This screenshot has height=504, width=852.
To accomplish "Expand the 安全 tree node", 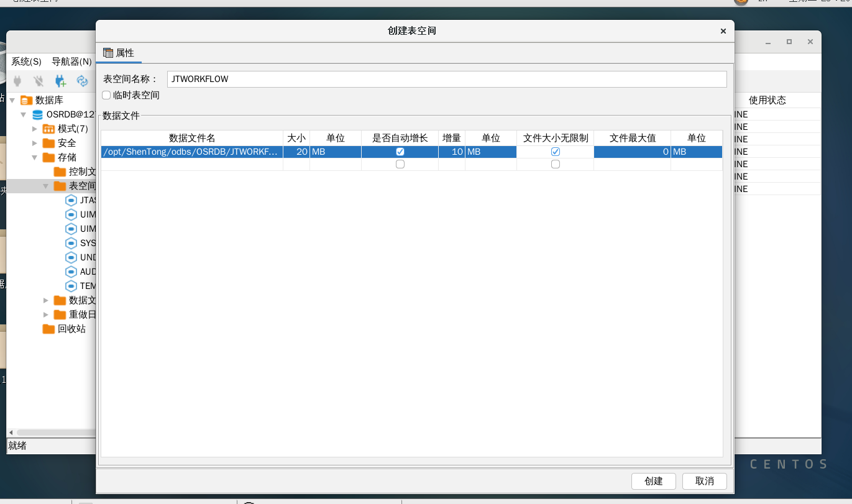I will 35,143.
